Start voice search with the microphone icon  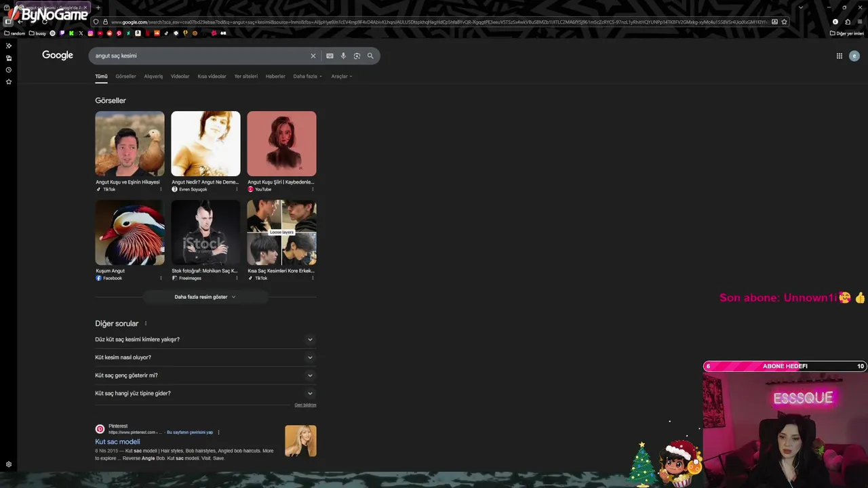pyautogui.click(x=343, y=56)
